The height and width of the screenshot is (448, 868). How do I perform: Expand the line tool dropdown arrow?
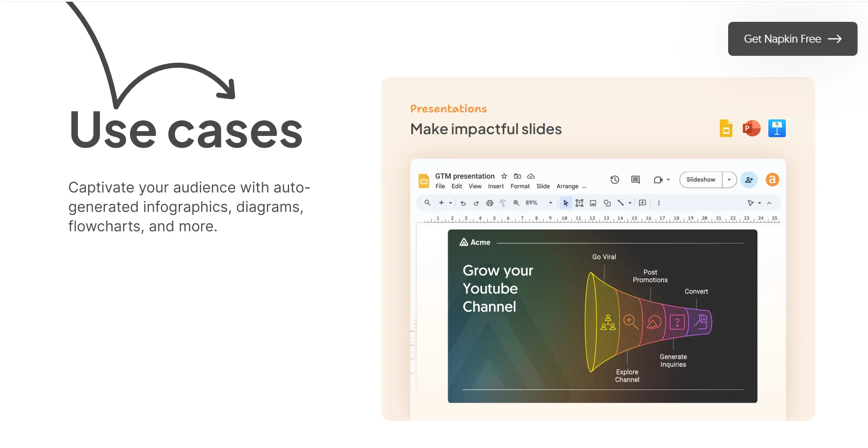pos(630,203)
